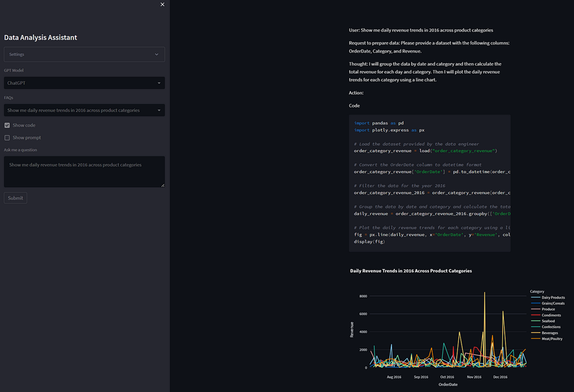Uncheck the Show code checkbox
574x392 pixels.
pos(7,125)
